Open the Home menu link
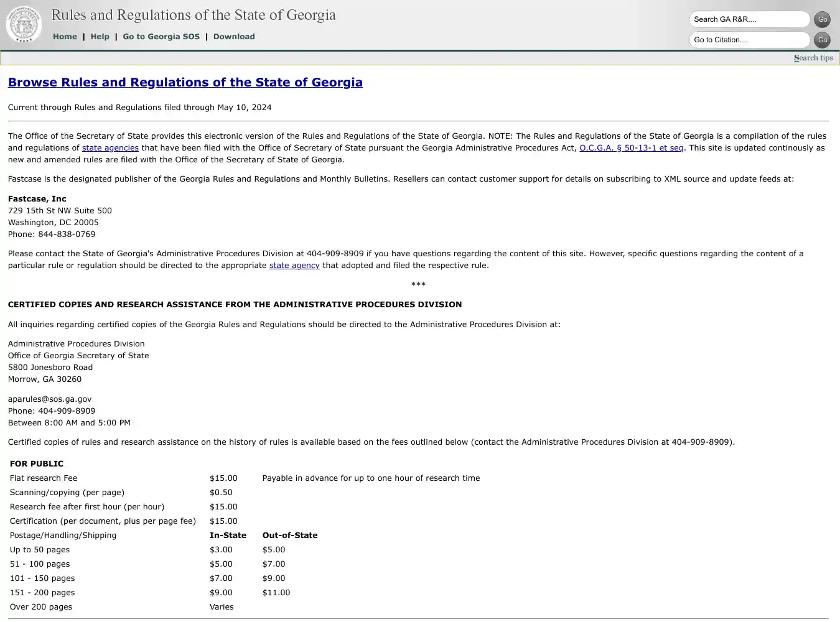 pyautogui.click(x=65, y=37)
